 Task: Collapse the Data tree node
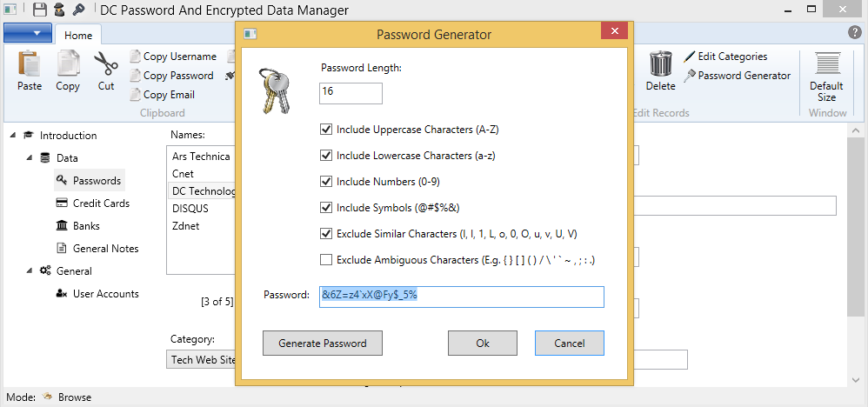[29, 158]
